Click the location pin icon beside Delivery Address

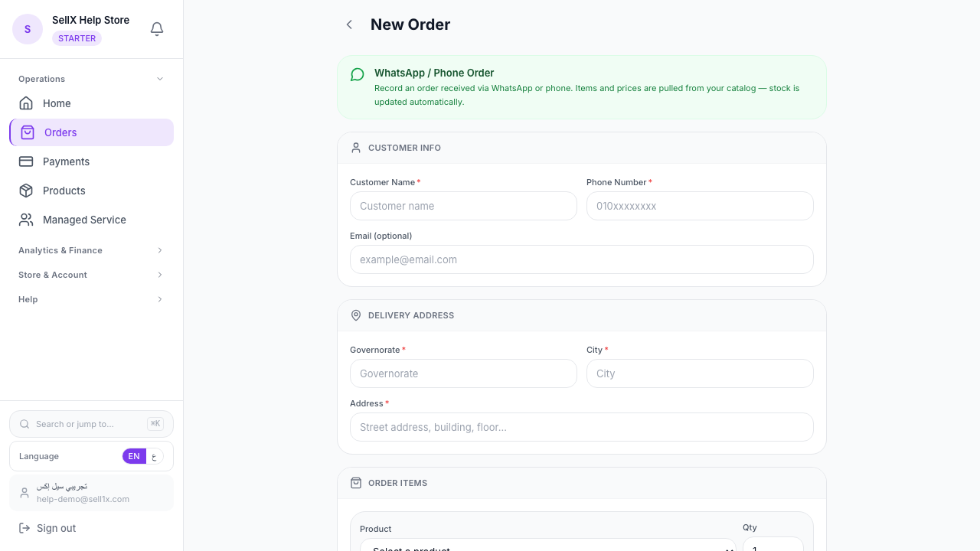click(x=356, y=315)
